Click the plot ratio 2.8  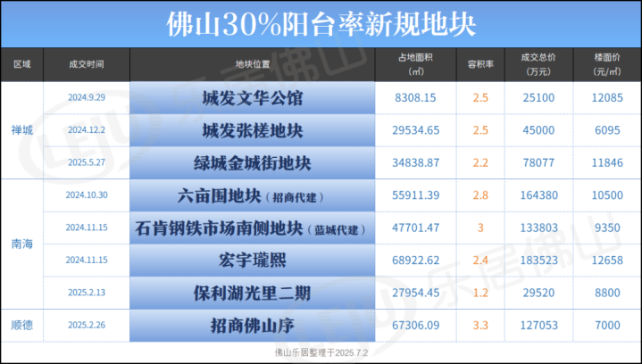480,195
